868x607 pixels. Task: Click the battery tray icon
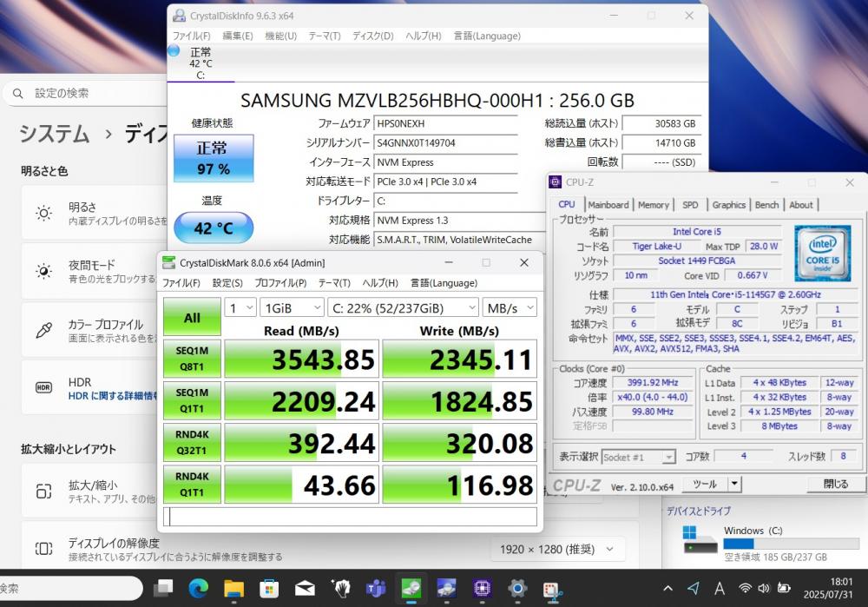coord(783,588)
